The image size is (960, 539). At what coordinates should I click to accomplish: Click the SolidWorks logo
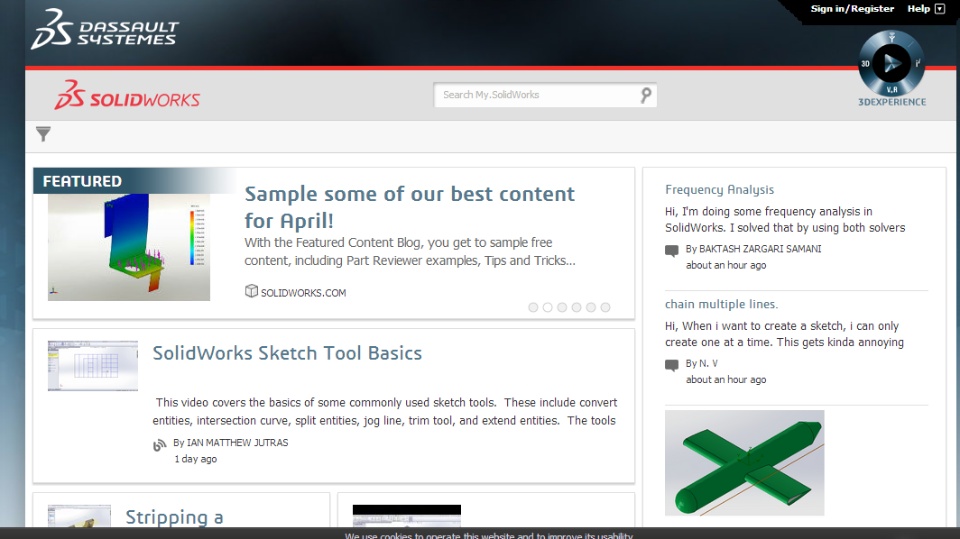[127, 96]
